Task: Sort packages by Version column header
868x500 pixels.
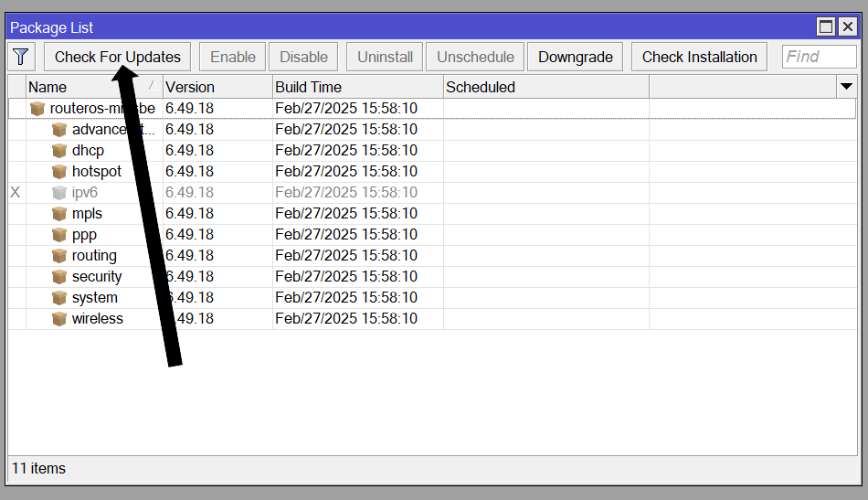Action: (x=217, y=87)
